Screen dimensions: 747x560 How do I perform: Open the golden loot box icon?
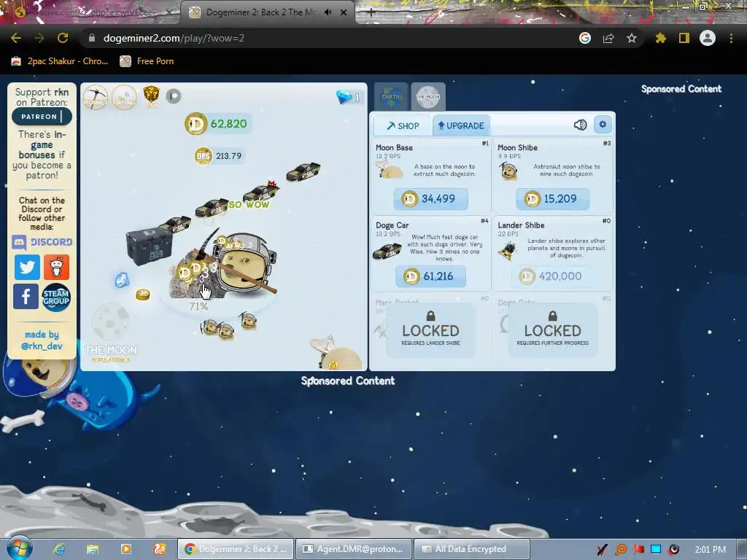click(x=151, y=96)
